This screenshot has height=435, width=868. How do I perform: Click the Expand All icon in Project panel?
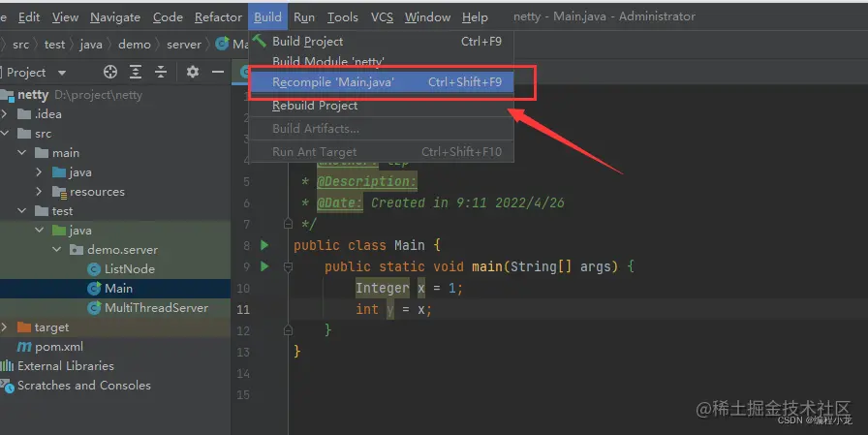[x=136, y=72]
